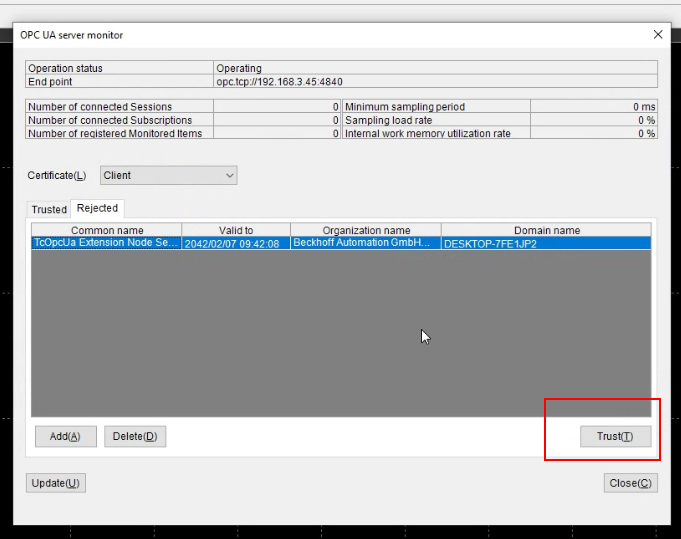Click the Close(C) button
Image resolution: width=681 pixels, height=539 pixels.
point(631,483)
